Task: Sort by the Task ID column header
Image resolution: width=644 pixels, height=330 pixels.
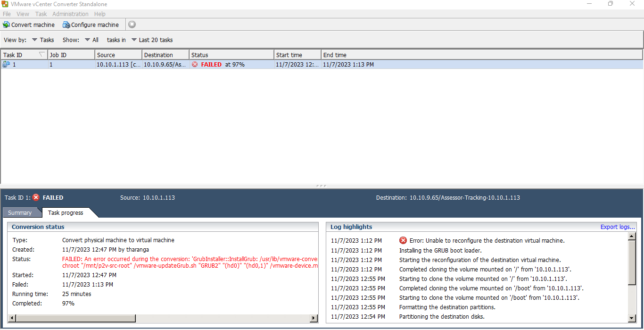Action: (x=24, y=55)
